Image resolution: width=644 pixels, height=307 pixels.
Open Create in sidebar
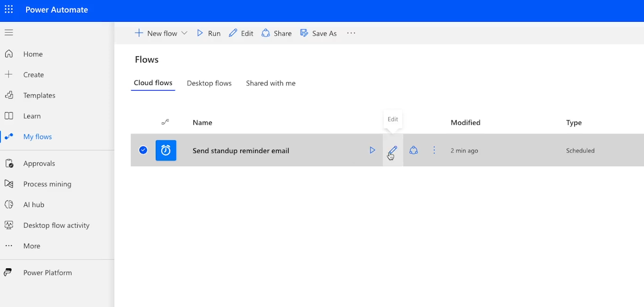(33, 74)
